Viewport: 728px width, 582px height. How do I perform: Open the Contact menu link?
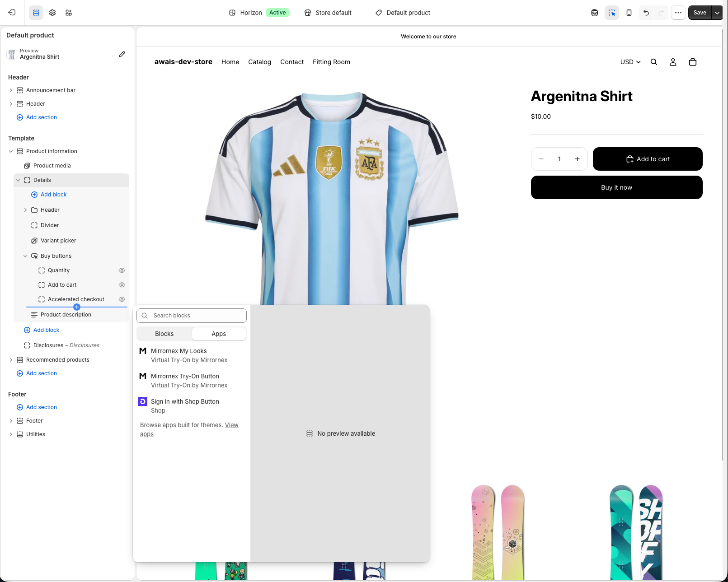click(292, 62)
